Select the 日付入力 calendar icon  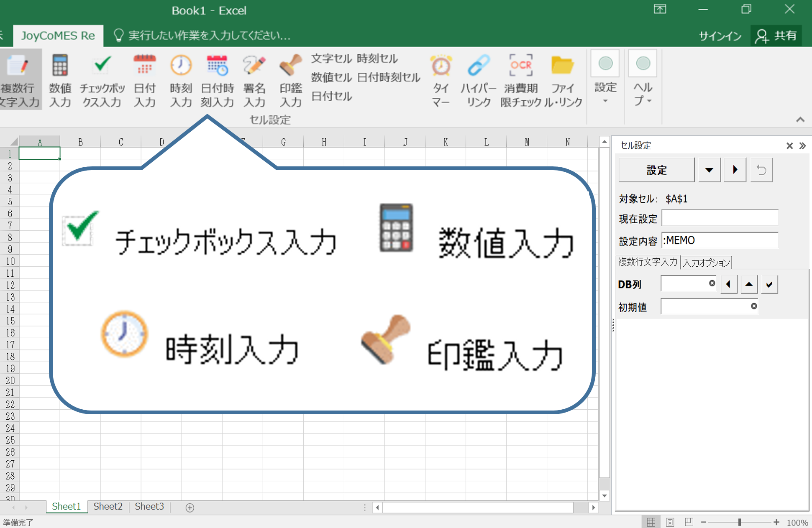pos(144,66)
